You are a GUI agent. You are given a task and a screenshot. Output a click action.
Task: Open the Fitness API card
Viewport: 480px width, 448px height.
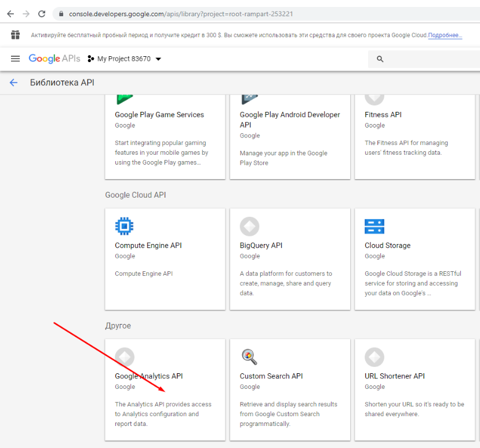415,137
